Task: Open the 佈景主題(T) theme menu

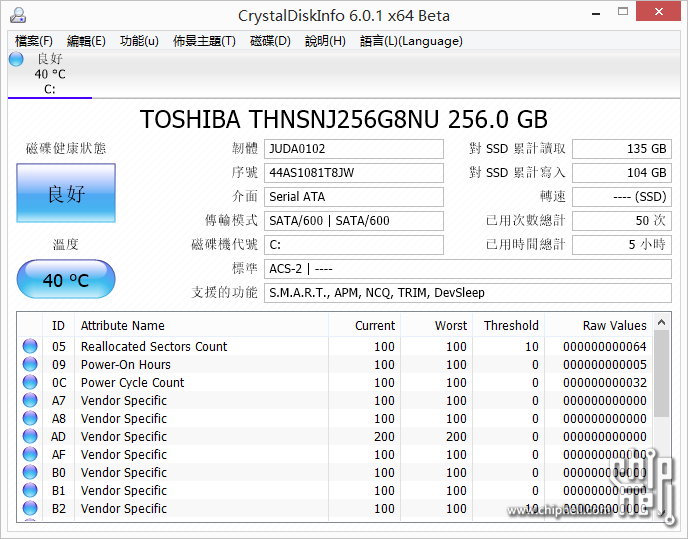Action: point(204,41)
